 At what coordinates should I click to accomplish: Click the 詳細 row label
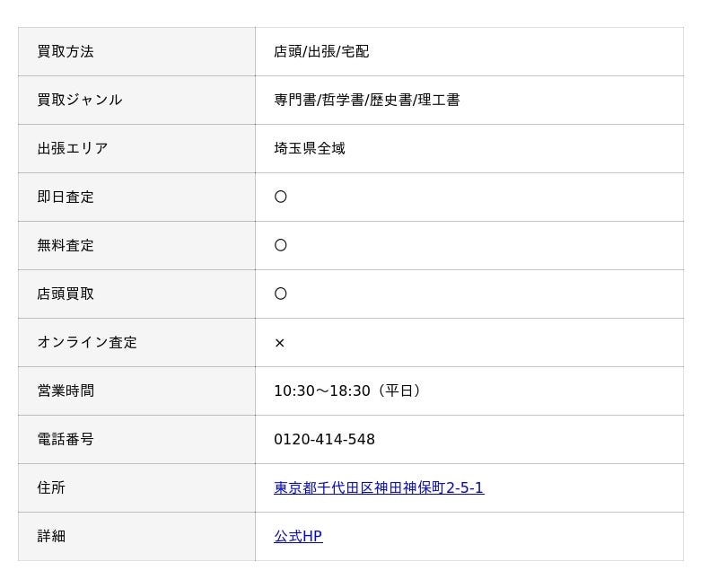[51, 536]
